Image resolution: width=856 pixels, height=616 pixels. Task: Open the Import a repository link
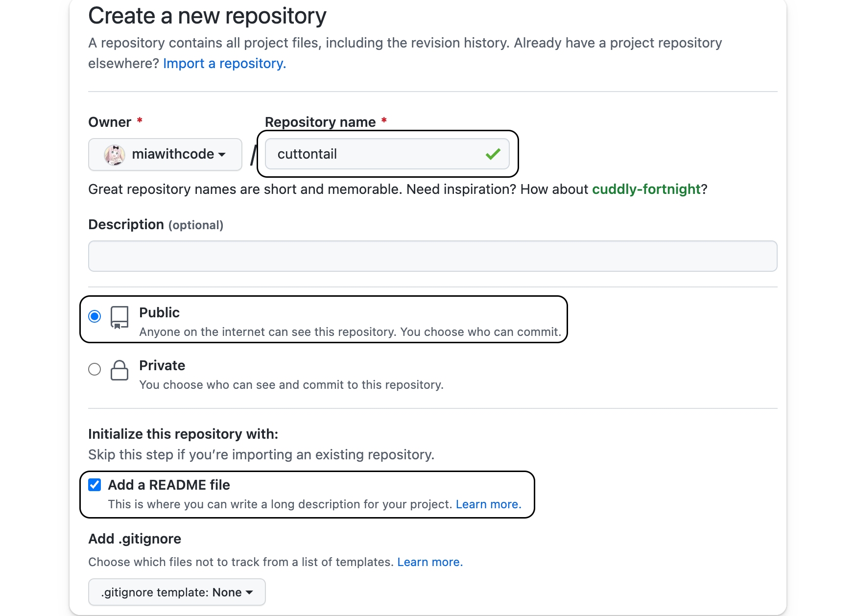tap(224, 64)
